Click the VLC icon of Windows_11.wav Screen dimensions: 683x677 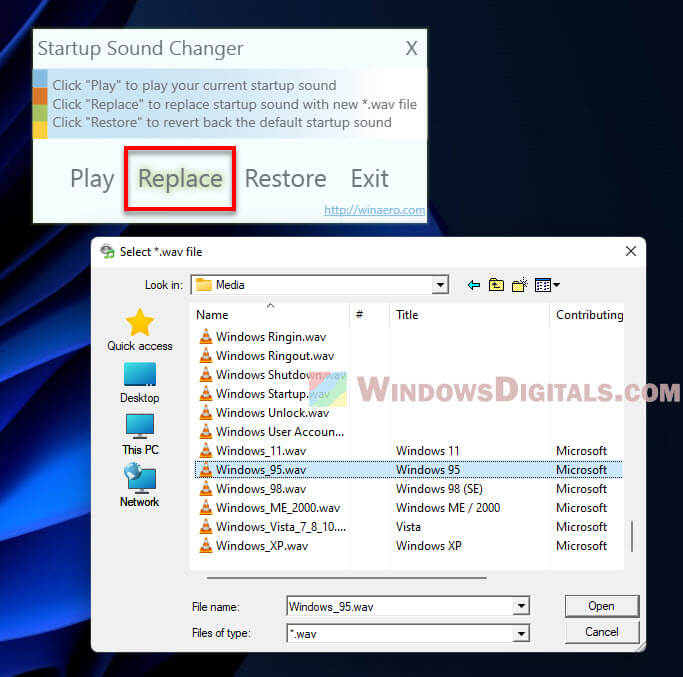tap(206, 450)
